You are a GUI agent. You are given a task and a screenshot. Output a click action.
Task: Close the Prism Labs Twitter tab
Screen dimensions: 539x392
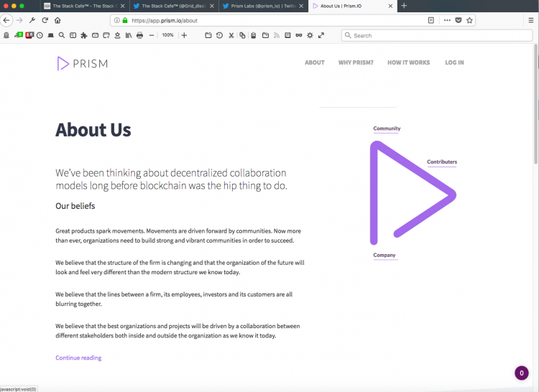[301, 6]
